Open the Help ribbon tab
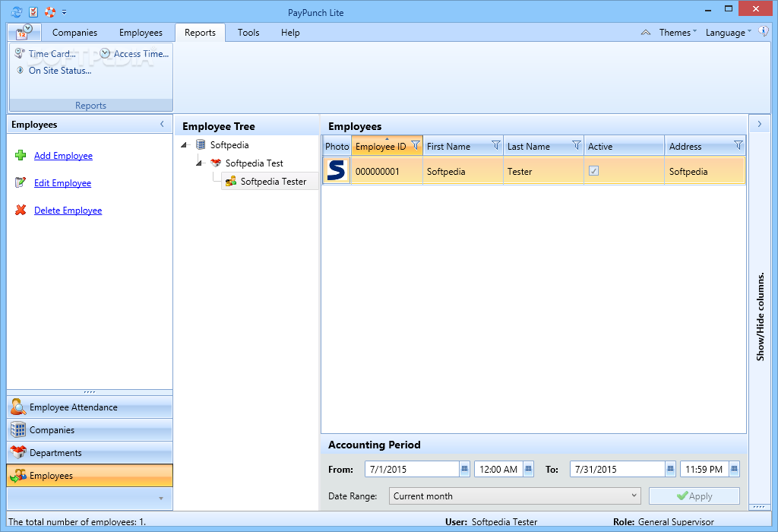This screenshot has height=532, width=778. pyautogui.click(x=290, y=33)
